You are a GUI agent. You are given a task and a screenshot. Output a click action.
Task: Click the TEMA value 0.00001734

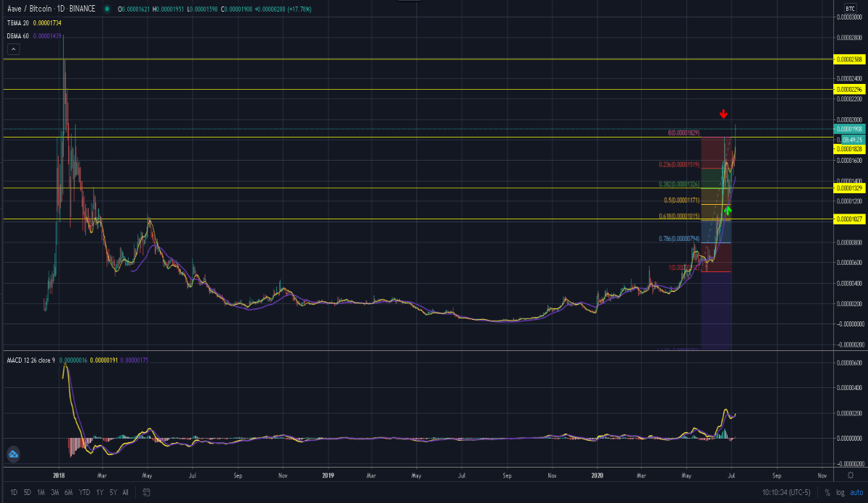coord(46,24)
